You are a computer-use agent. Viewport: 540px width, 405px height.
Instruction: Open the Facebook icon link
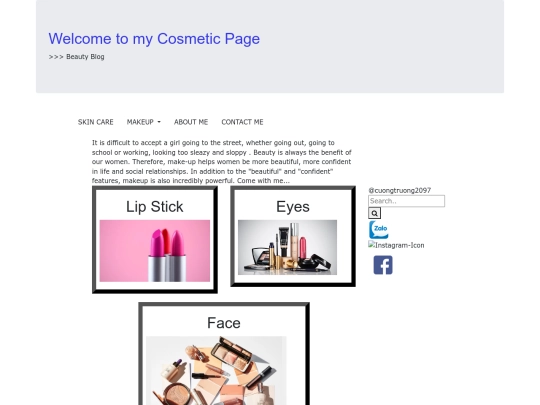383,265
